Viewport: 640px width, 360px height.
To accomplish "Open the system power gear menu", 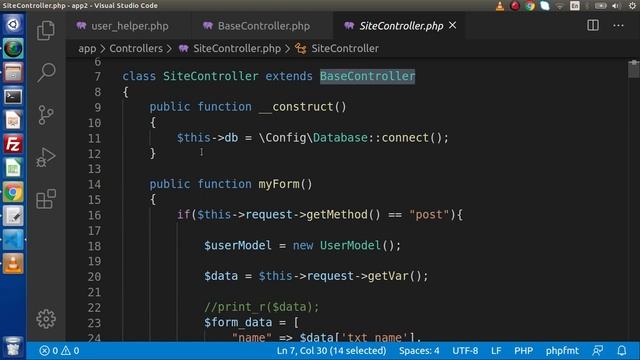I will 632,6.
